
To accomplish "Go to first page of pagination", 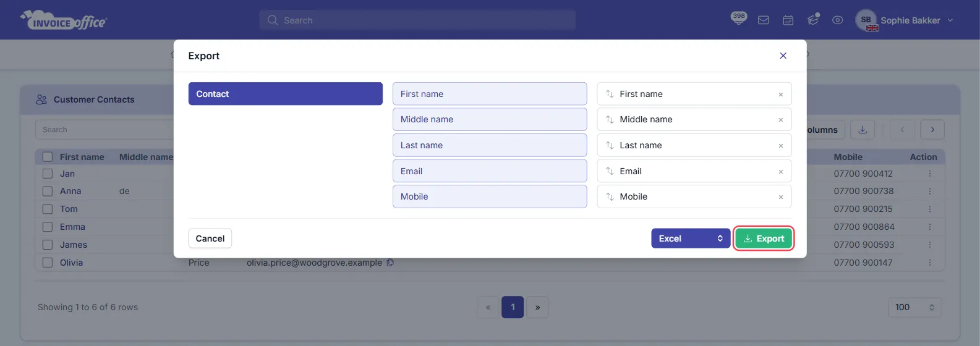I will tap(488, 307).
